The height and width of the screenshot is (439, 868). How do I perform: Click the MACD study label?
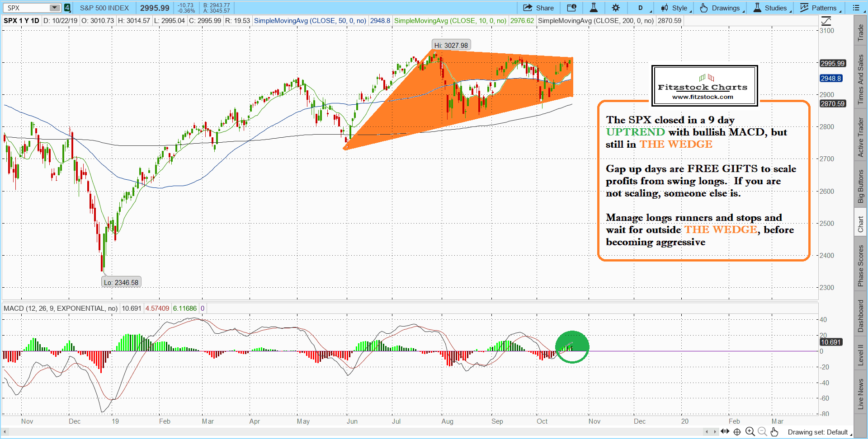[60, 308]
